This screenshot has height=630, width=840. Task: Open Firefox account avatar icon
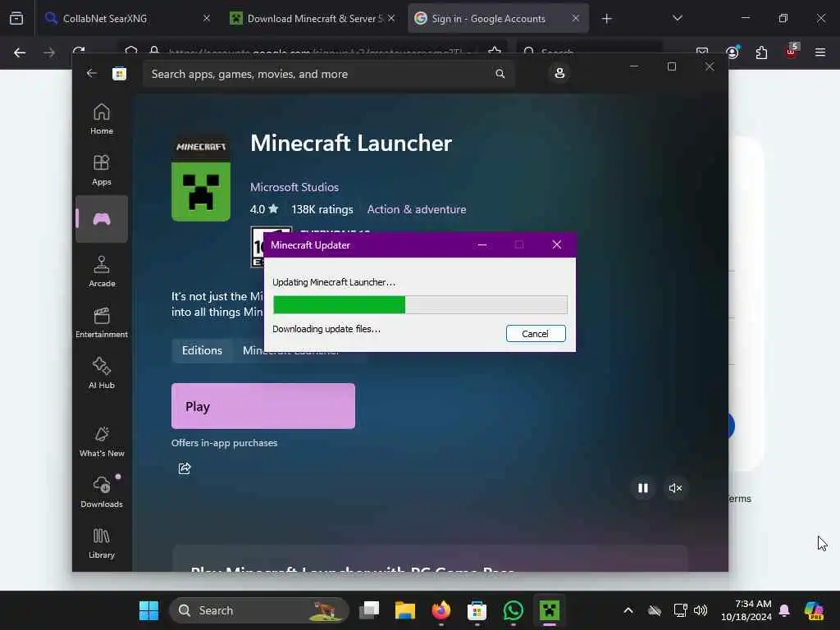[733, 52]
